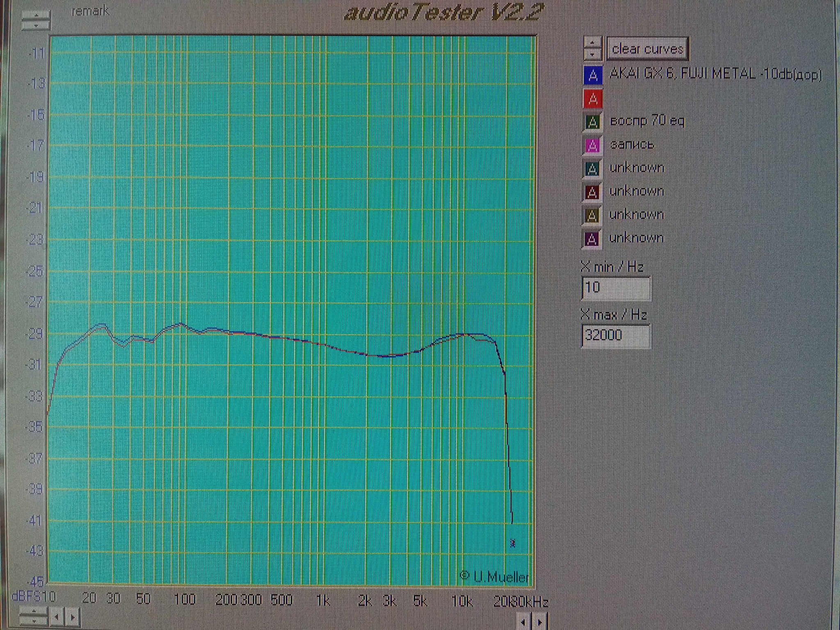Click right arrow button near bottom-left axis
The image size is (840, 630).
tap(73, 617)
